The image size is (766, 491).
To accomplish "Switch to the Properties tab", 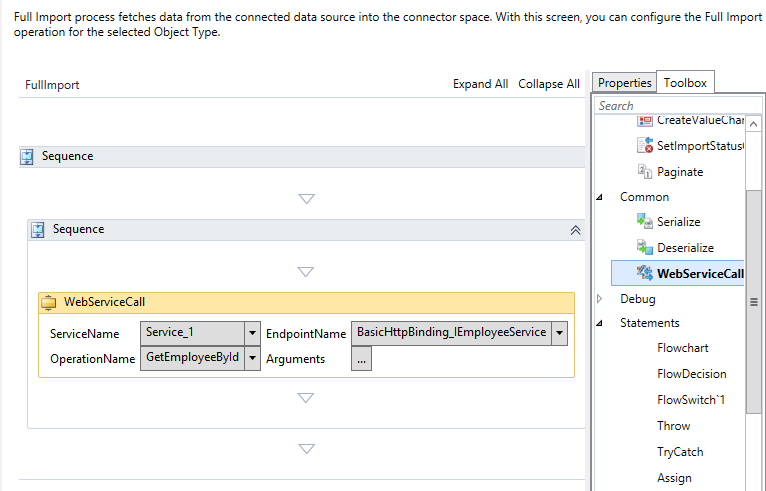I will [624, 83].
